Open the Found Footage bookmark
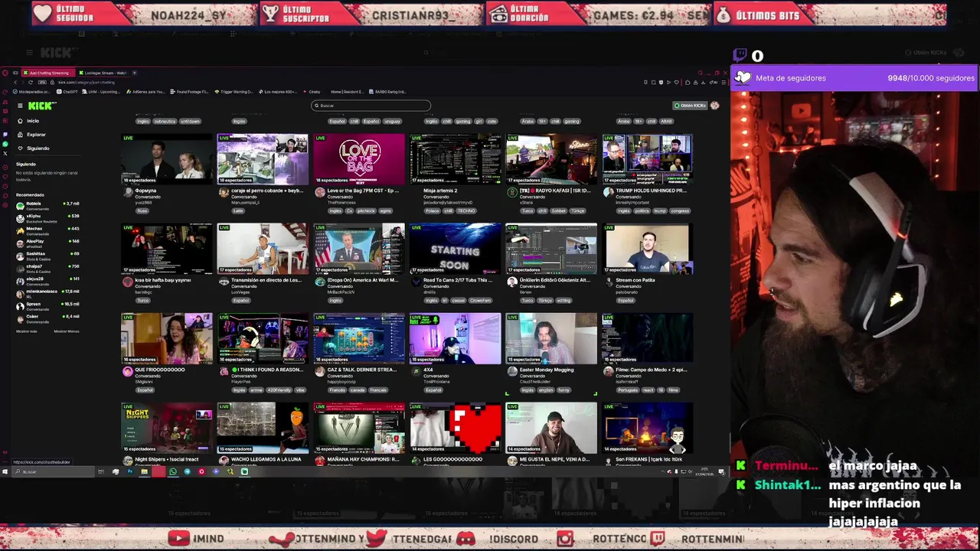 point(189,92)
